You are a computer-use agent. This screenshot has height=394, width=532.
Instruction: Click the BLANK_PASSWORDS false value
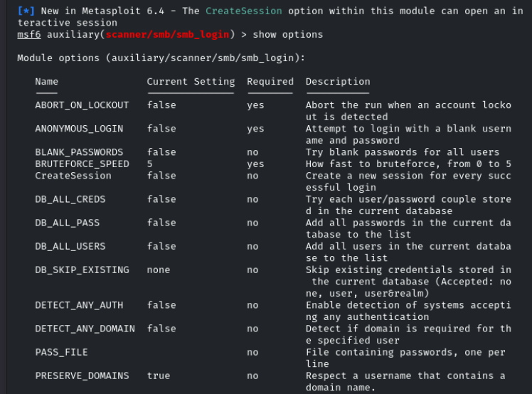(161, 152)
